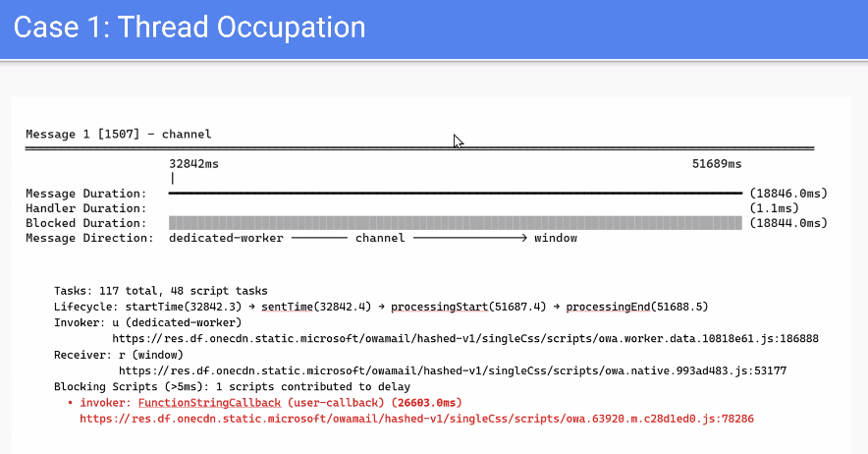This screenshot has height=454, width=868.
Task: Click the 'Case 1: Thread Occupation' slide title
Action: tap(190, 28)
